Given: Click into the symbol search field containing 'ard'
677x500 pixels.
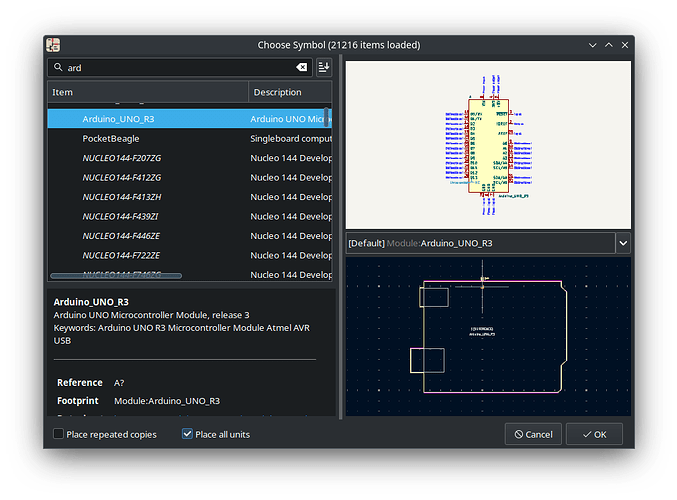Looking at the screenshot, I should coord(180,67).
